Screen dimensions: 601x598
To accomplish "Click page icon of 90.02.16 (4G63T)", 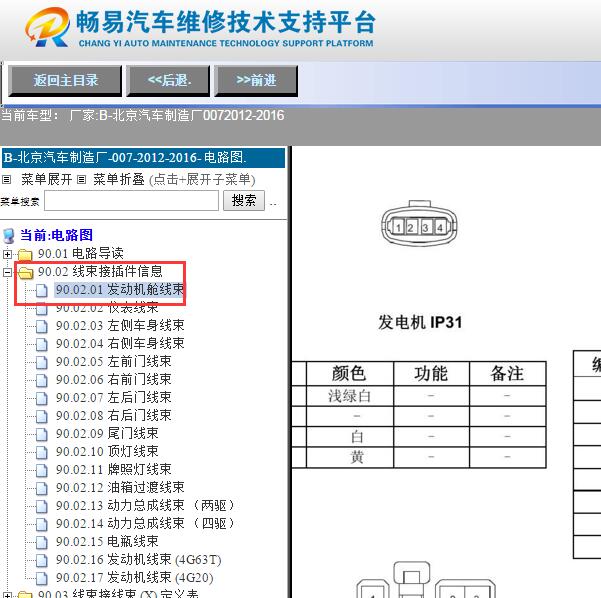I will [42, 561].
